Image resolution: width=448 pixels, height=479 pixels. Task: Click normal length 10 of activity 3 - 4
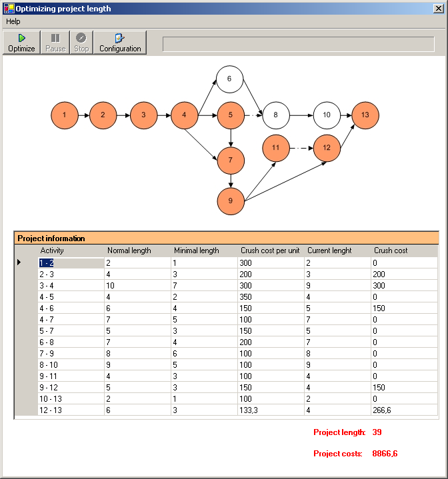137,286
